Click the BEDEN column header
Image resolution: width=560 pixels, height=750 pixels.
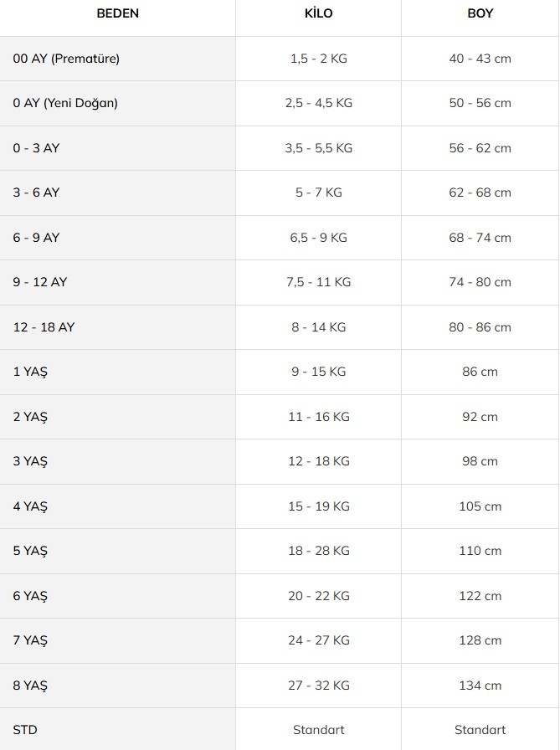[x=118, y=13]
